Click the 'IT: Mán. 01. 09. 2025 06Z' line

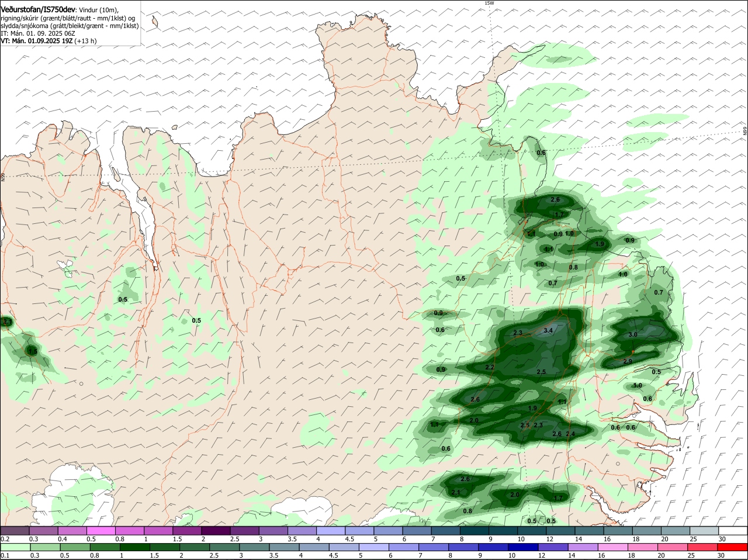[x=38, y=33]
